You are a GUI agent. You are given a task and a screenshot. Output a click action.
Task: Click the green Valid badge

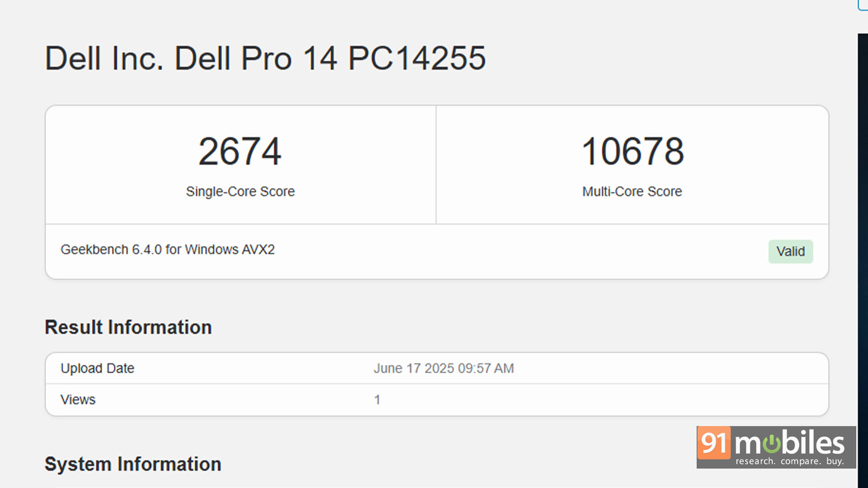coord(791,251)
